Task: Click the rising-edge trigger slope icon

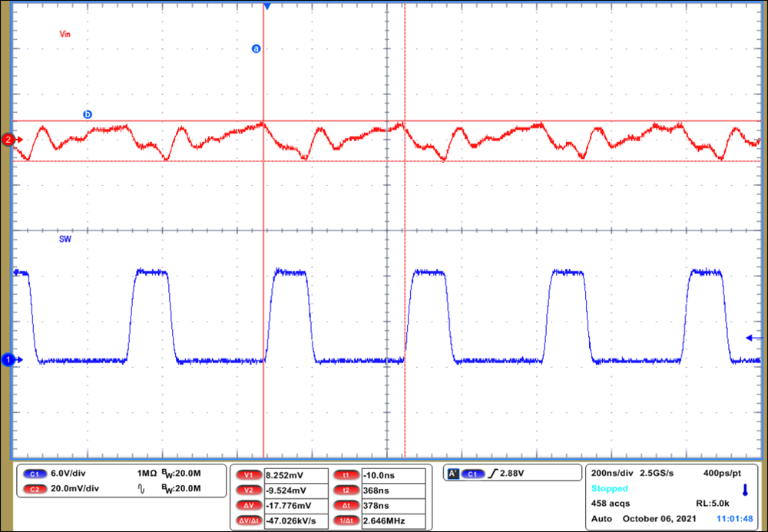Action: tap(493, 474)
